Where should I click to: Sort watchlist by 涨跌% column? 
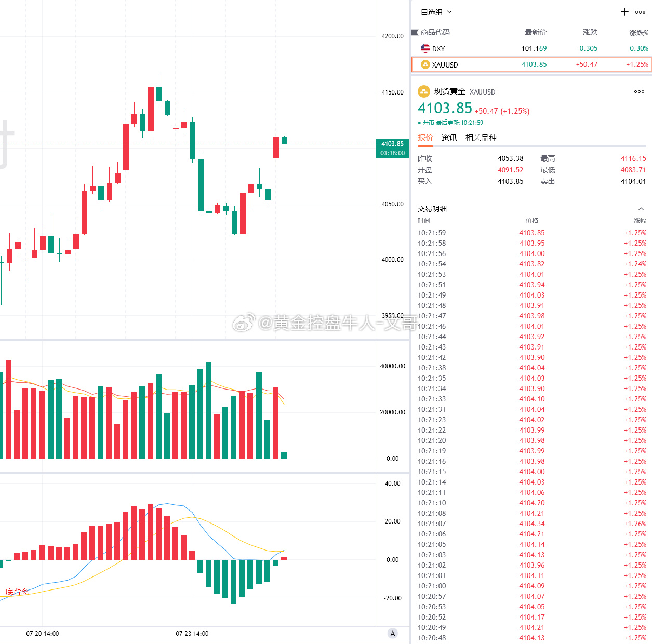638,33
